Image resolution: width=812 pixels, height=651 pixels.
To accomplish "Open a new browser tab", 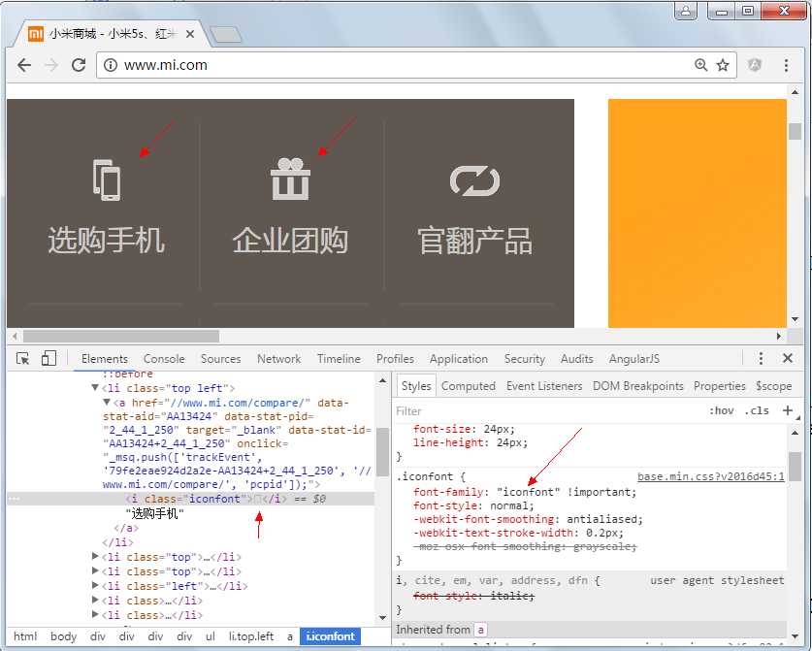I will click(x=225, y=35).
